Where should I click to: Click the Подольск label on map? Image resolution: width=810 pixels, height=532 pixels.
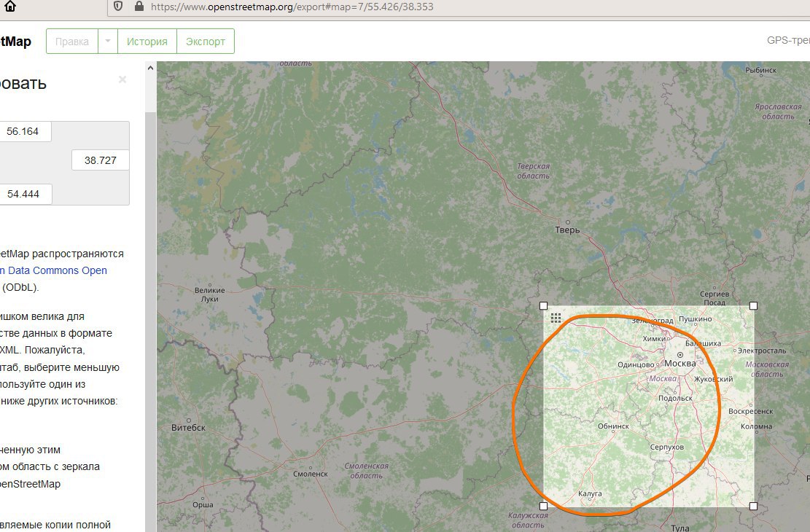[x=675, y=398]
